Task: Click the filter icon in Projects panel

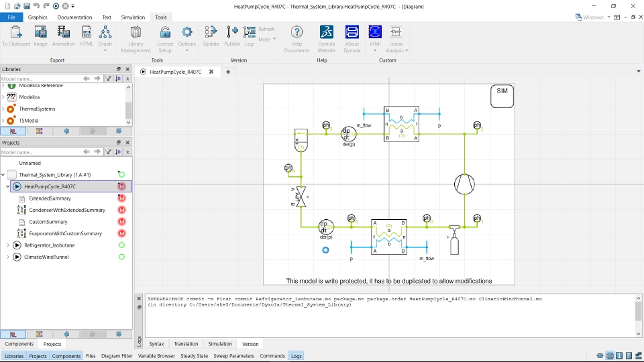Action: (x=108, y=152)
